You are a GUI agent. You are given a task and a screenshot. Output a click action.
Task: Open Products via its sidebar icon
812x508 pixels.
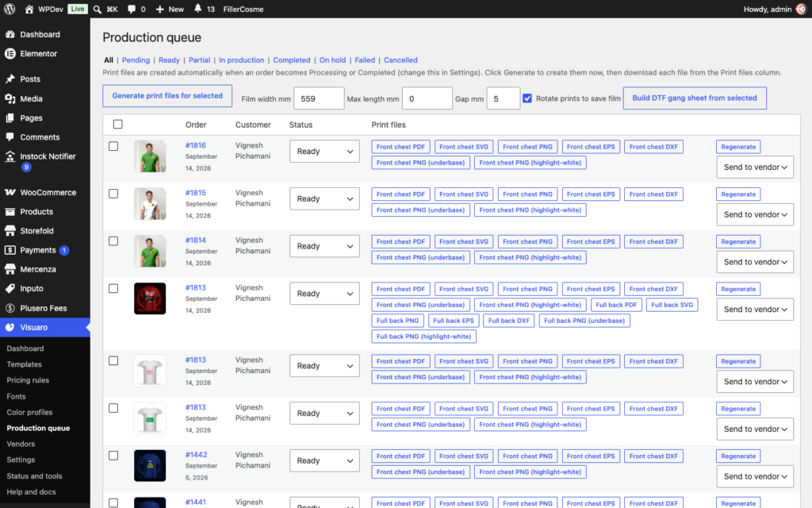[x=10, y=211]
